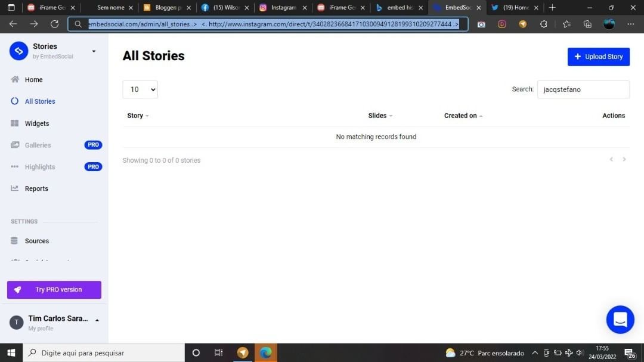Open All Stories in the sidebar
Image resolution: width=644 pixels, height=362 pixels.
(x=40, y=101)
